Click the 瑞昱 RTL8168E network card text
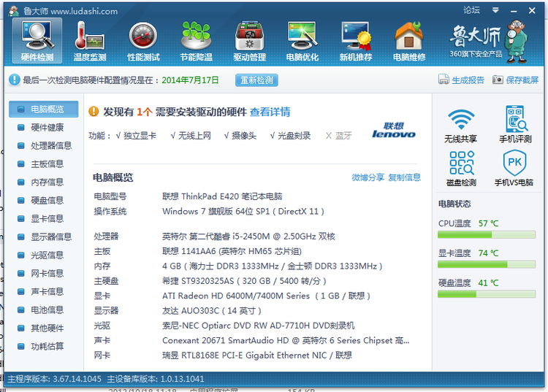548x392 pixels. coord(257,356)
